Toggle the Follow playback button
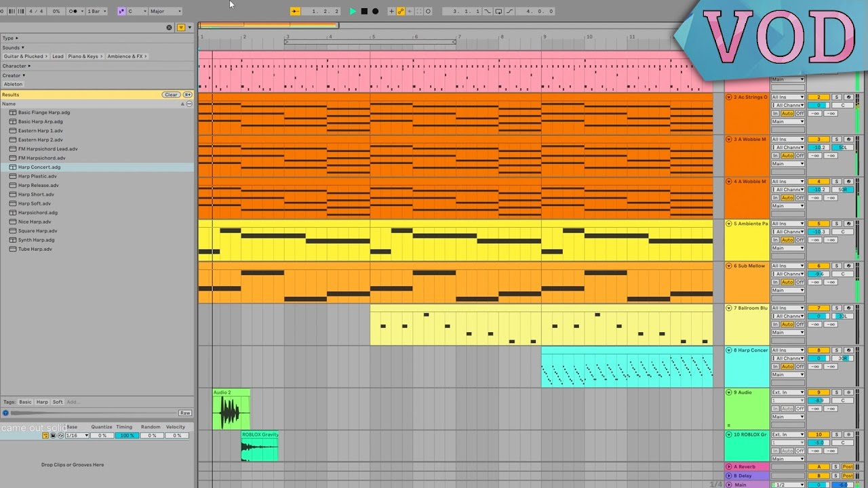Image resolution: width=868 pixels, height=488 pixels. point(295,12)
